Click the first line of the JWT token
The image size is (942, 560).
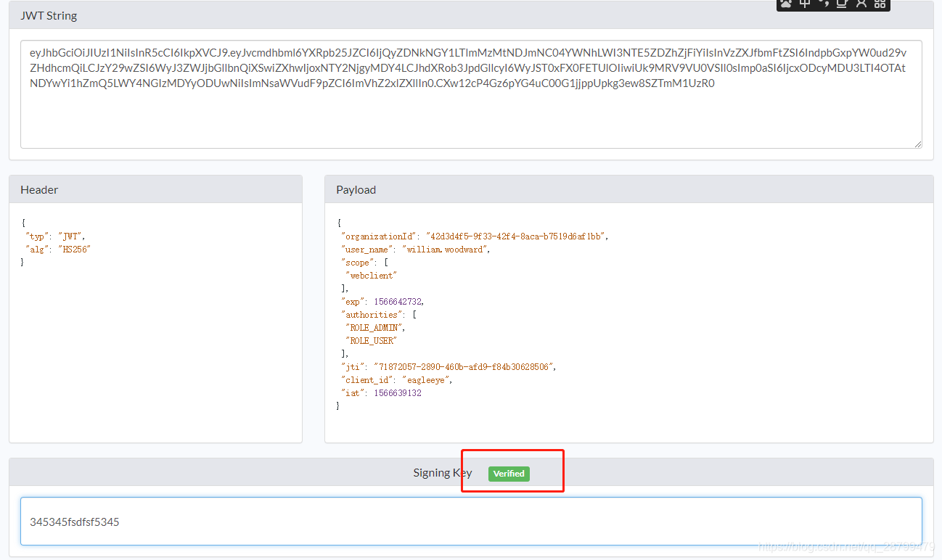[x=468, y=52]
